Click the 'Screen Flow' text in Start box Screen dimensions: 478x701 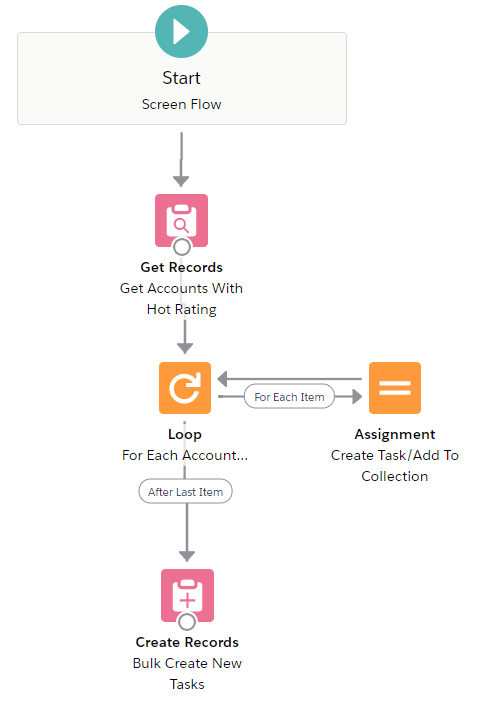coord(182,104)
